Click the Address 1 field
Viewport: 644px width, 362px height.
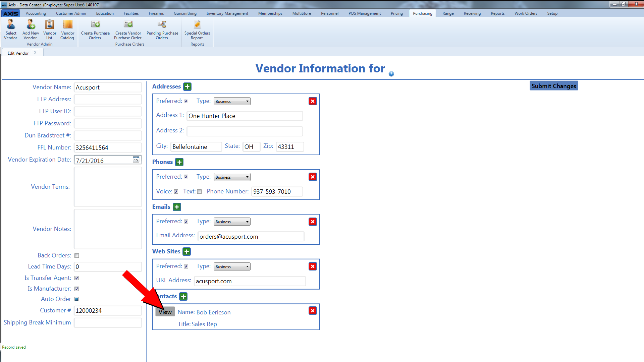click(245, 116)
